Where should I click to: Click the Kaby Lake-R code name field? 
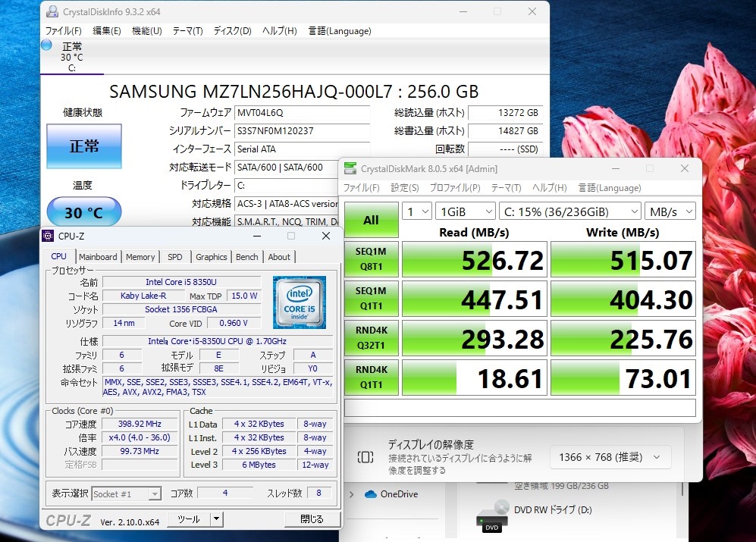143,296
